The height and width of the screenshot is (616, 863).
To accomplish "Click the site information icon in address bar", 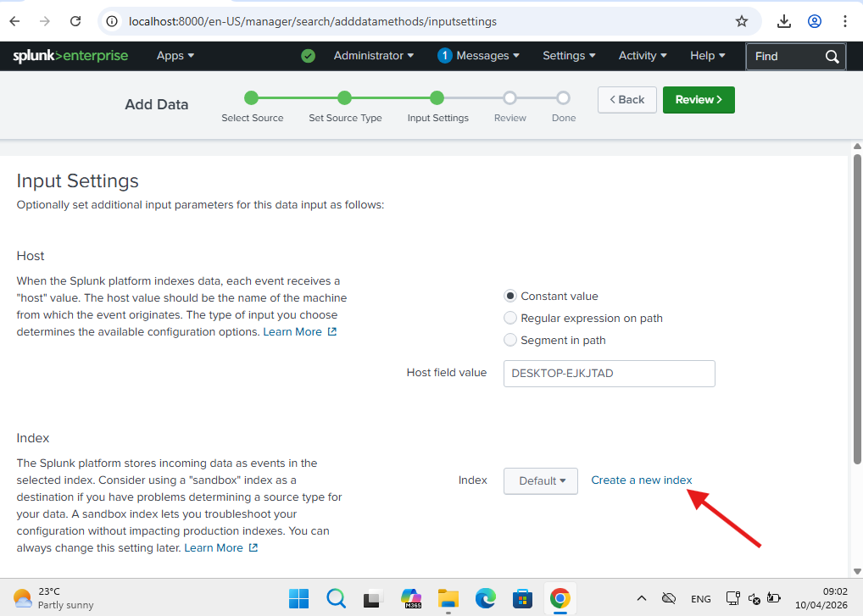I will (112, 21).
